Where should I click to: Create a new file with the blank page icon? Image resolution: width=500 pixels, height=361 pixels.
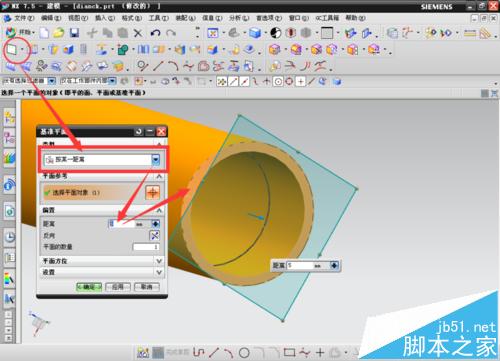[44, 33]
